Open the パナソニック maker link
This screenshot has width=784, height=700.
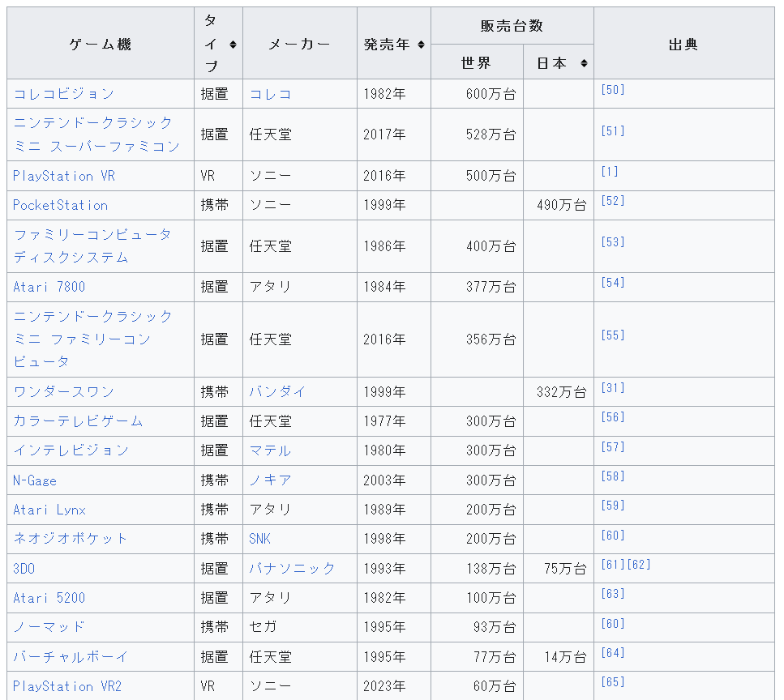[x=292, y=568]
